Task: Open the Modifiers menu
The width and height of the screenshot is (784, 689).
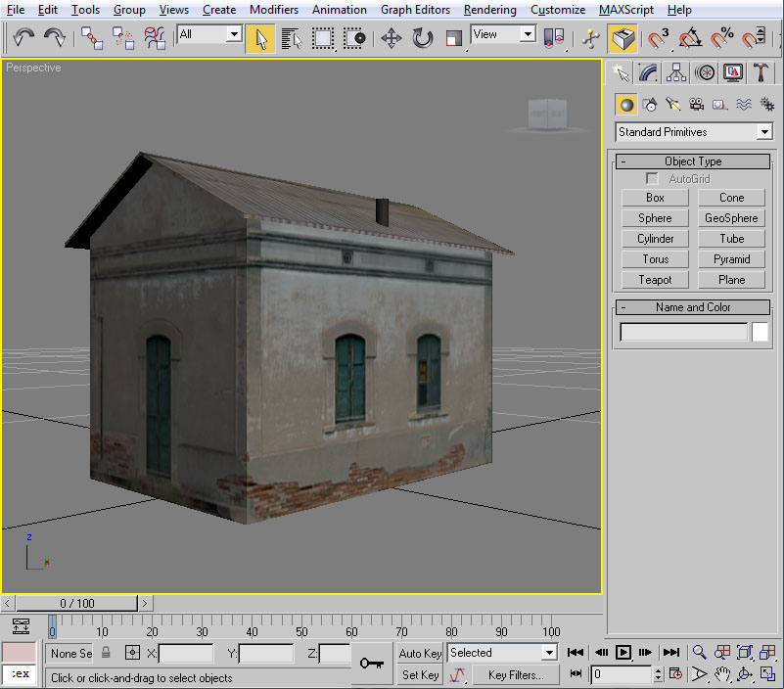Action: click(x=274, y=10)
